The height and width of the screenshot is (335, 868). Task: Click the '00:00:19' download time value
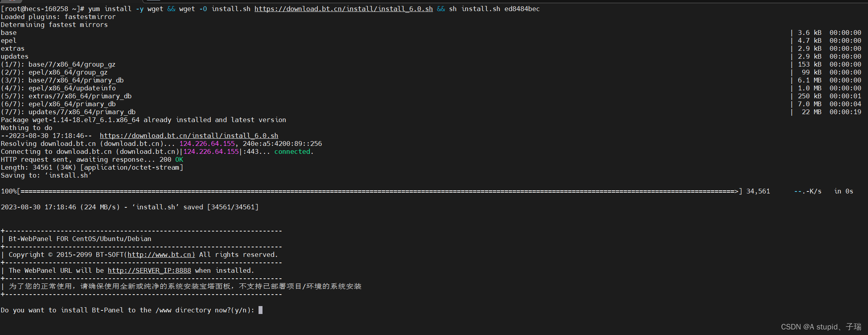(845, 112)
